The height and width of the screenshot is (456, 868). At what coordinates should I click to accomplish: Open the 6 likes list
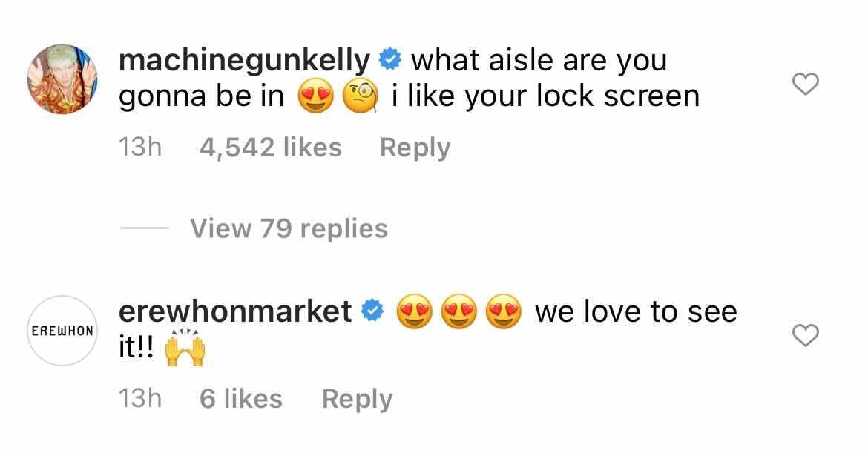240,398
